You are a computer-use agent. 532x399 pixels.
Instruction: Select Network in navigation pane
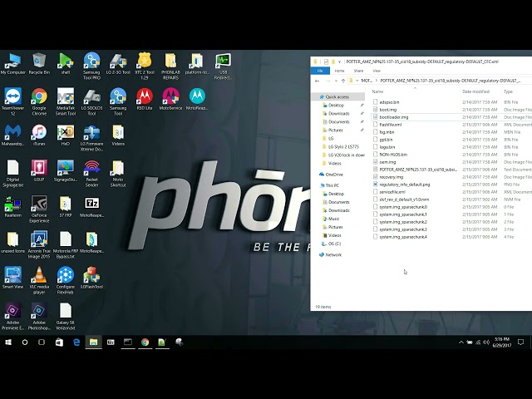click(x=333, y=254)
